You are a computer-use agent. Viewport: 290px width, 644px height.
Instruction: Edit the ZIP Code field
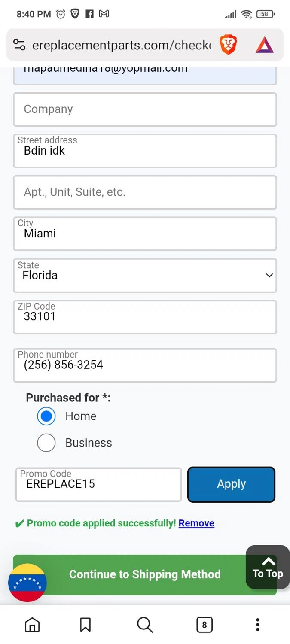(x=145, y=317)
